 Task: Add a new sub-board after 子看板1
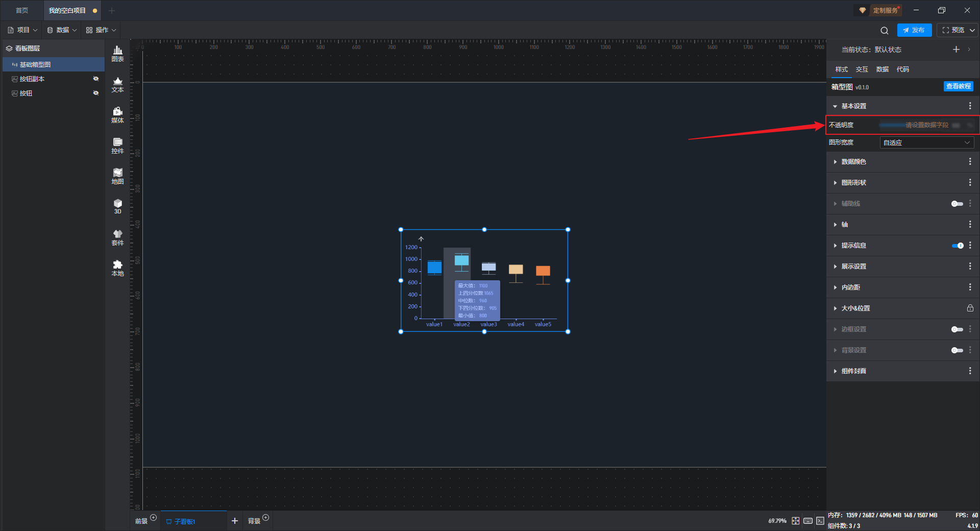click(x=235, y=521)
